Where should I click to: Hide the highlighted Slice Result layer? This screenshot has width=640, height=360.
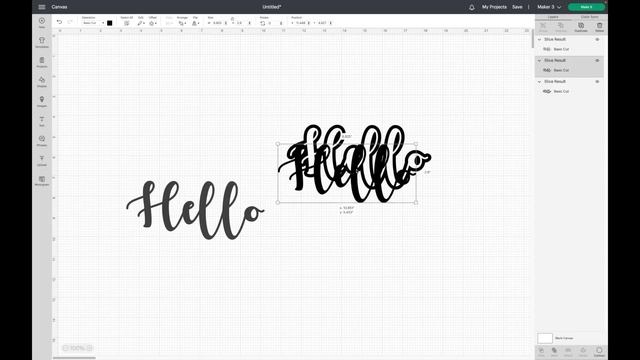coord(597,60)
